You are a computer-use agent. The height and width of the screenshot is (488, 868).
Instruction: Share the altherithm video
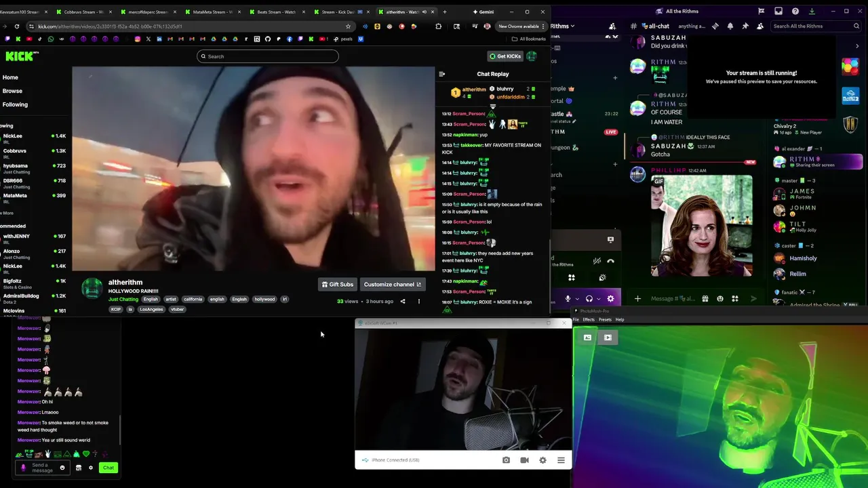[x=403, y=302]
